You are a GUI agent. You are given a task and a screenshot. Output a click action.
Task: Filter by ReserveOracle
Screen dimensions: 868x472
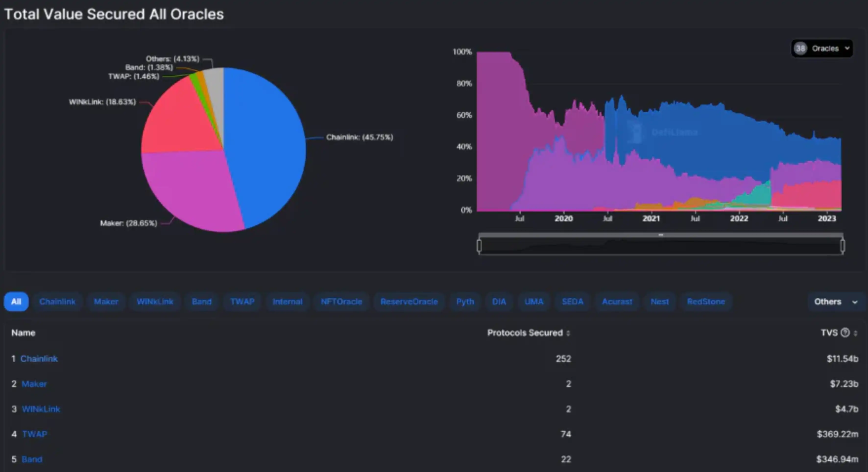(x=409, y=302)
